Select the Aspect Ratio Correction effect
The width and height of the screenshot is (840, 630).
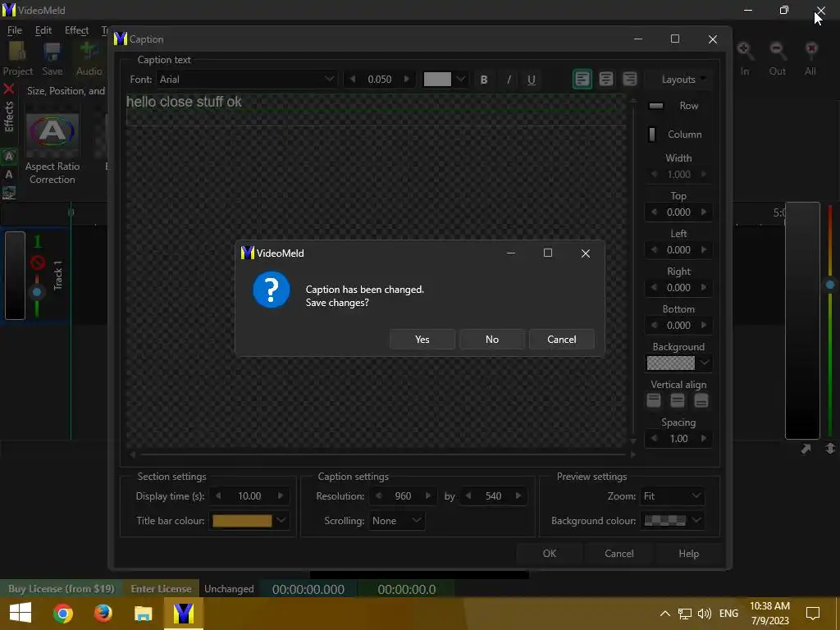52,149
